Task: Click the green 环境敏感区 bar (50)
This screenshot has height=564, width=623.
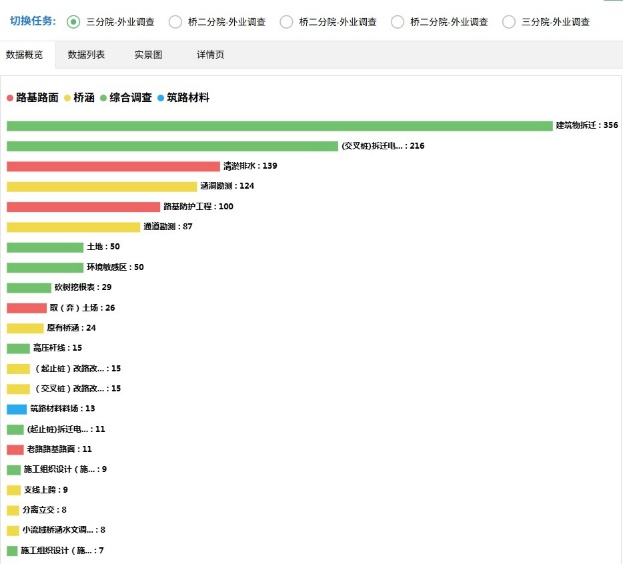Action: tap(45, 268)
